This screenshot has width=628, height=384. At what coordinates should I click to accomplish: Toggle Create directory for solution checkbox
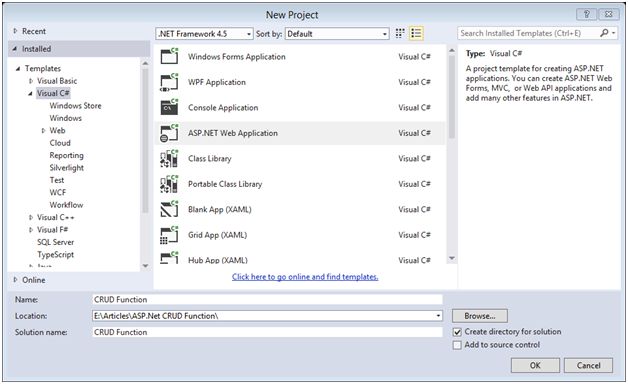click(457, 332)
